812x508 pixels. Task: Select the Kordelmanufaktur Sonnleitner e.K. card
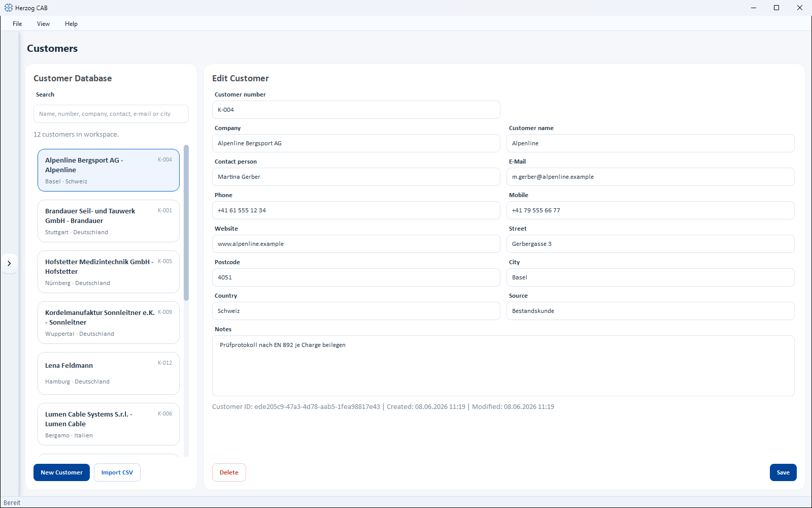(x=109, y=323)
